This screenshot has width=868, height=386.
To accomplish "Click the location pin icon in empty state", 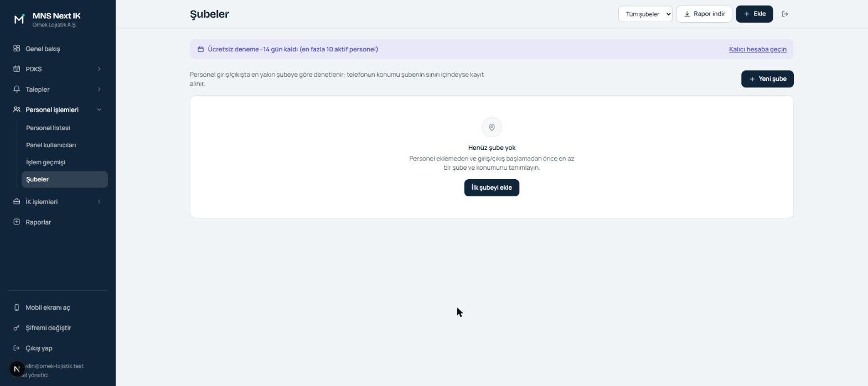I will 492,127.
